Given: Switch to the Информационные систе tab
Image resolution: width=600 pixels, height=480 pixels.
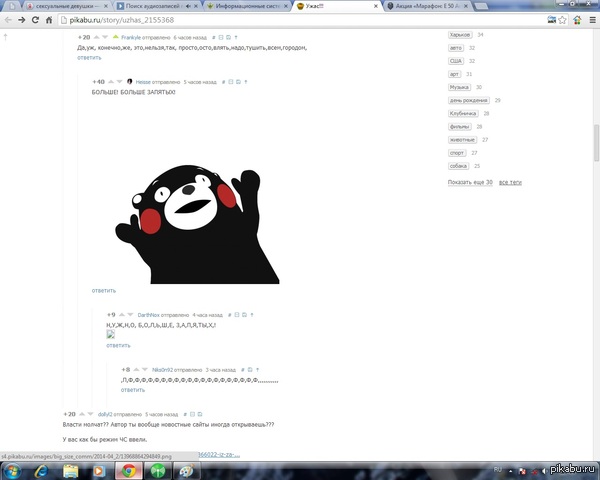Looking at the screenshot, I should click(x=247, y=6).
